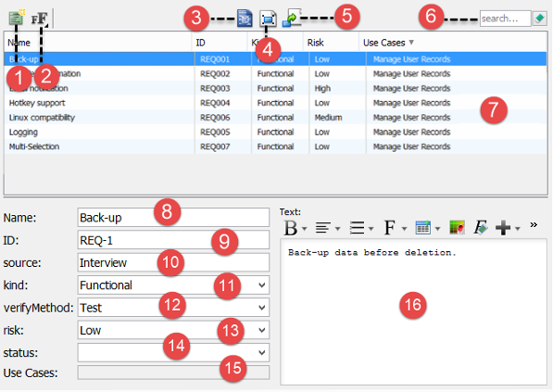
Task: Show more text toolbar items chevron
Action: coord(534,225)
